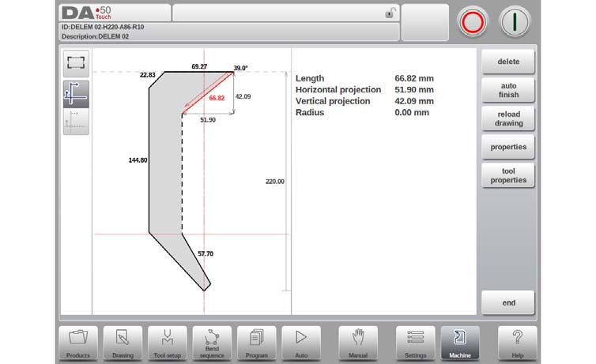Switch to the Program view
596x364 pixels.
(x=257, y=343)
